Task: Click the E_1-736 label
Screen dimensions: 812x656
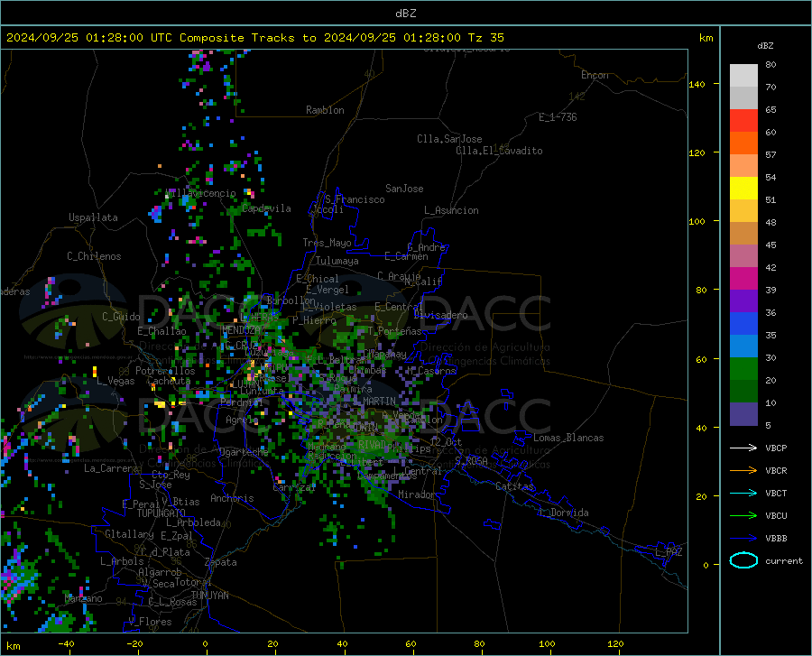Action: point(558,117)
